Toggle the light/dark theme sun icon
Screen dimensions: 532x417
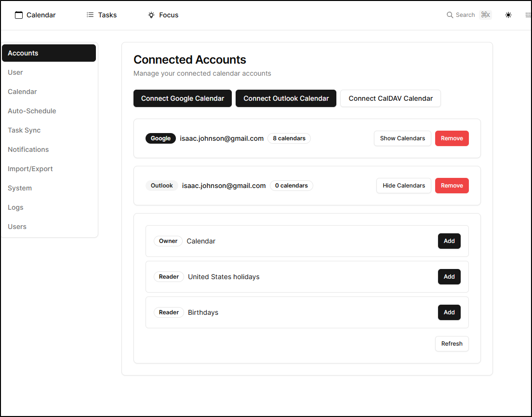click(x=508, y=15)
